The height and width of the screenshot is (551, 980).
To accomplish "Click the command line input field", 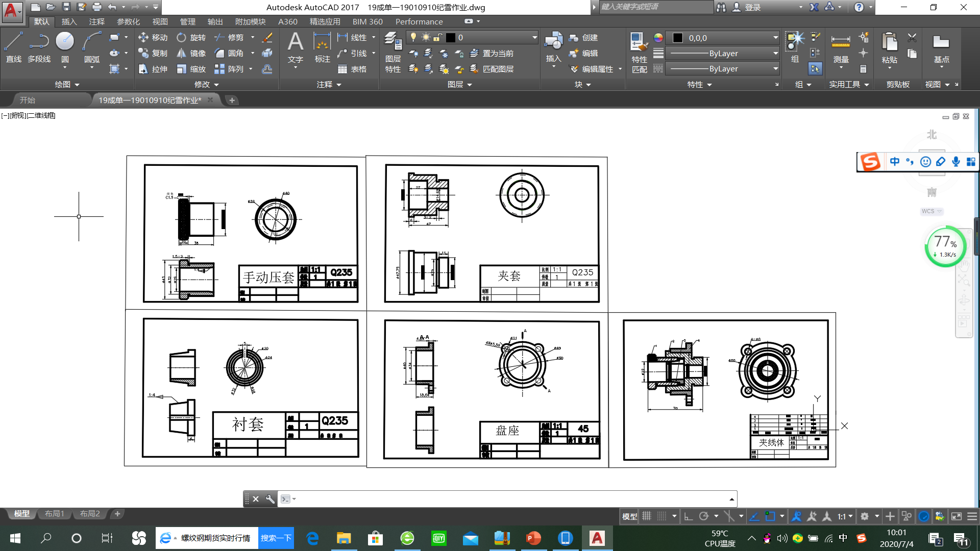I will pyautogui.click(x=510, y=498).
